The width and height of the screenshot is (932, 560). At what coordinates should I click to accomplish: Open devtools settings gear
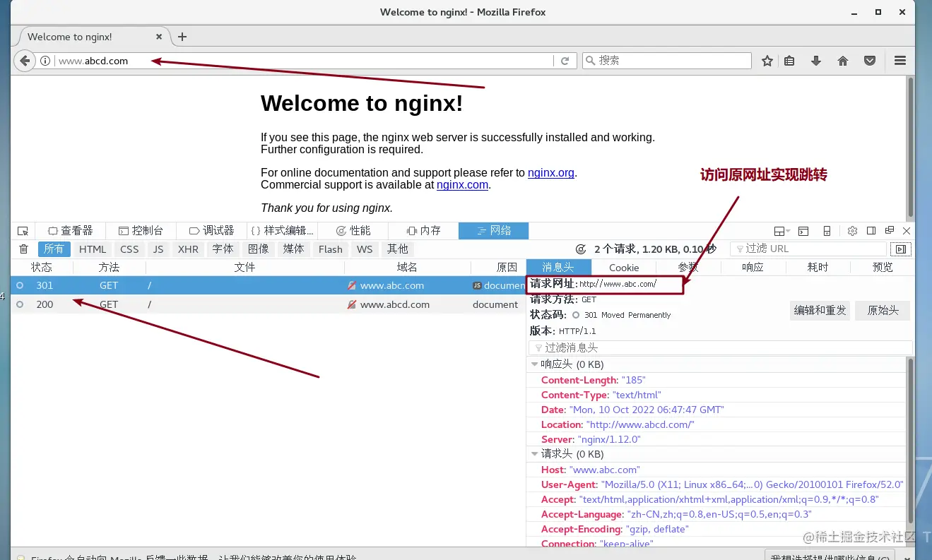(852, 231)
